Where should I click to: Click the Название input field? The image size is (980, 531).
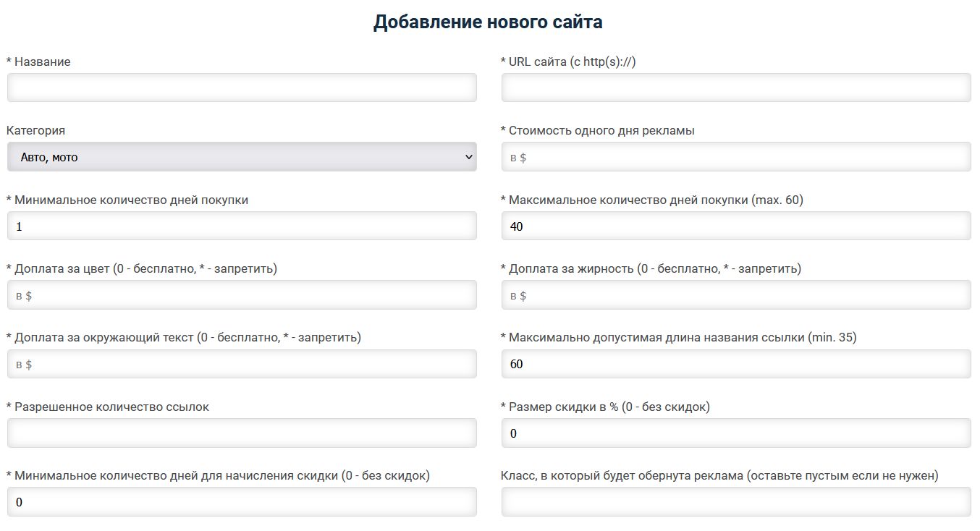point(242,88)
